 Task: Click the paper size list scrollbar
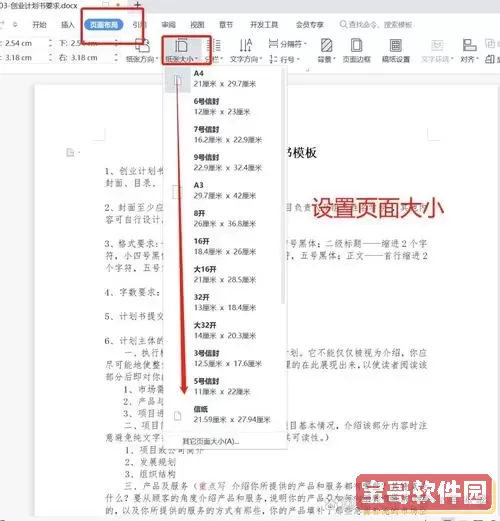pyautogui.click(x=283, y=187)
